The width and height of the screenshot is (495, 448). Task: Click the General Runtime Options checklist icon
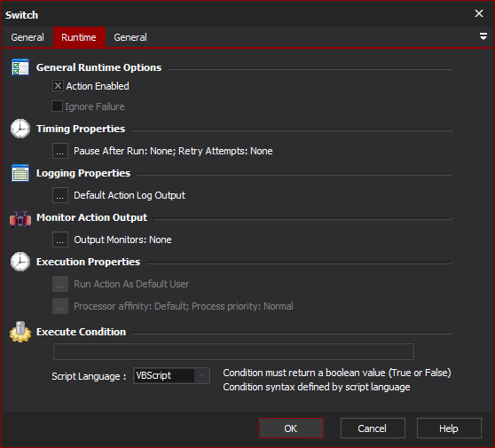(x=20, y=67)
